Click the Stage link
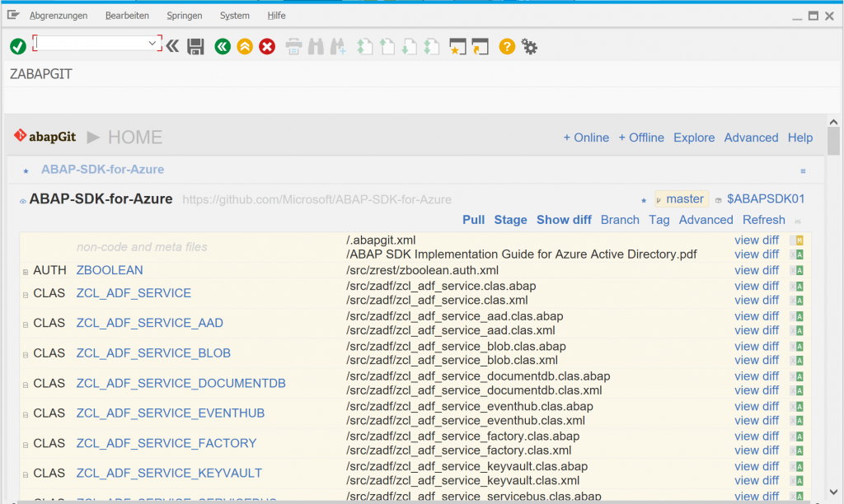Viewport: 844px width, 504px height. (510, 220)
